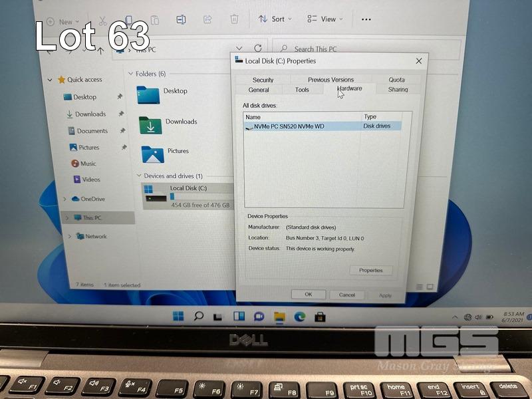Click the Properties button in dialog

pos(370,270)
